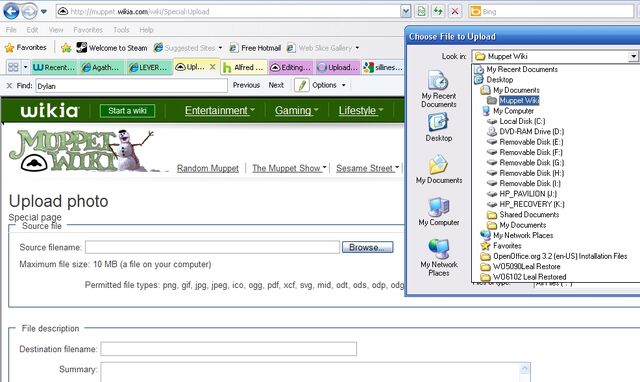
Task: Click the Previous find button
Action: tap(246, 85)
